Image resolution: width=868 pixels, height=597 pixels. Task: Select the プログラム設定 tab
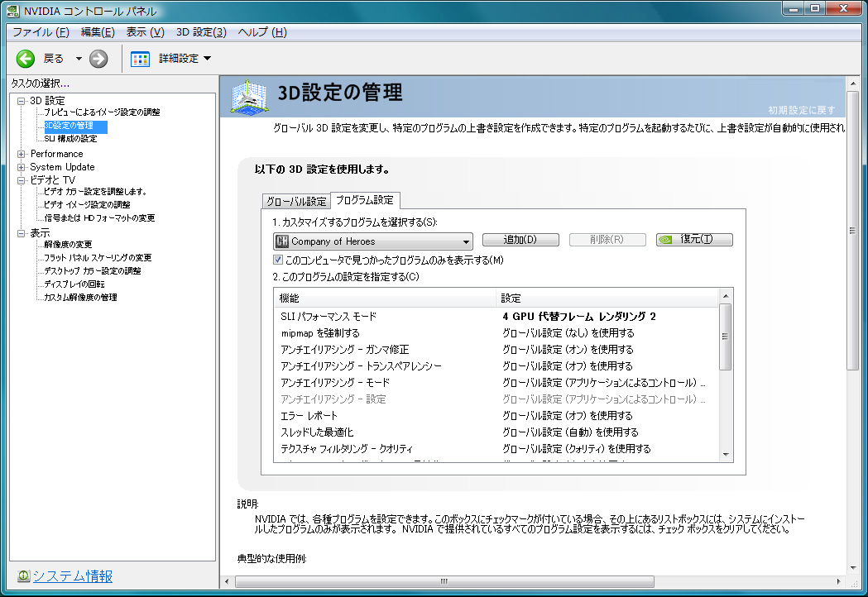tap(365, 200)
